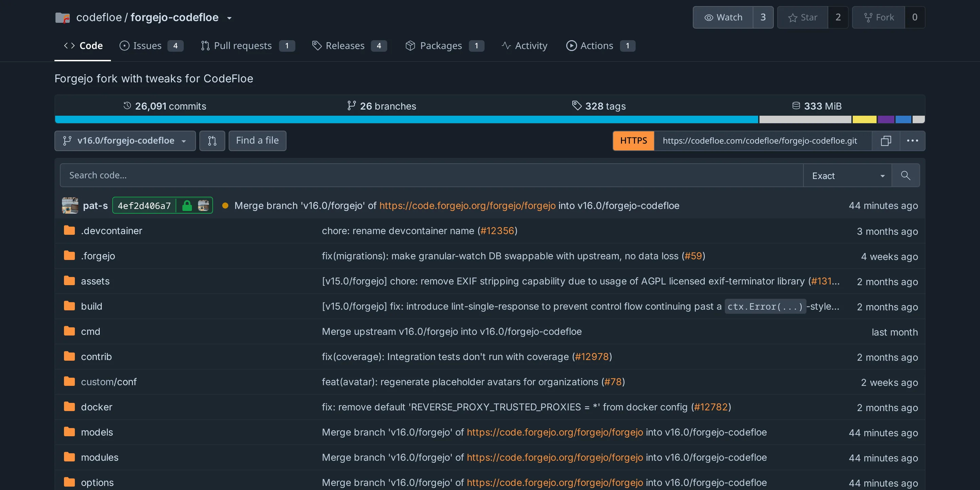This screenshot has width=980, height=490.
Task: Expand the v16.0/forgejo-codefloe branch selector
Action: (x=125, y=141)
